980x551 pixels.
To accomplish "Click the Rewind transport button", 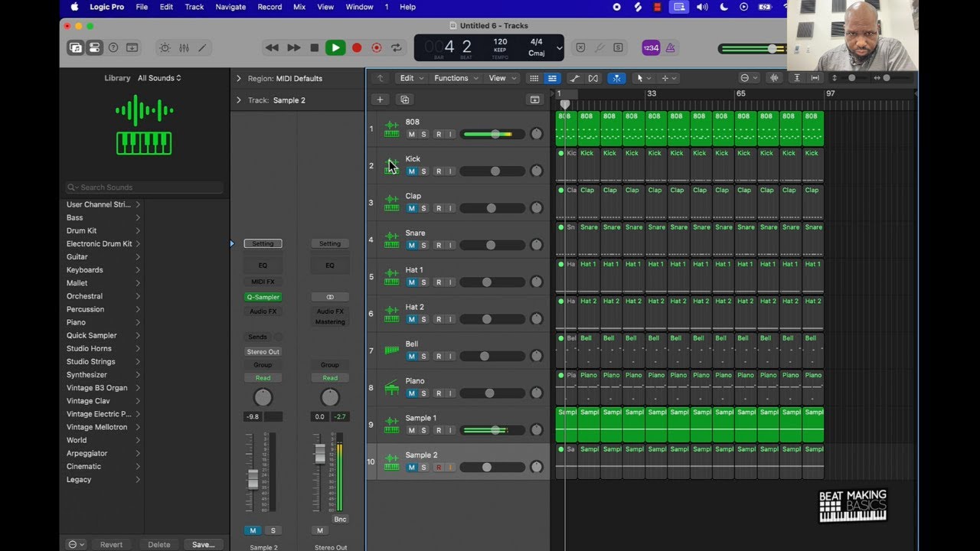I will (x=272, y=47).
